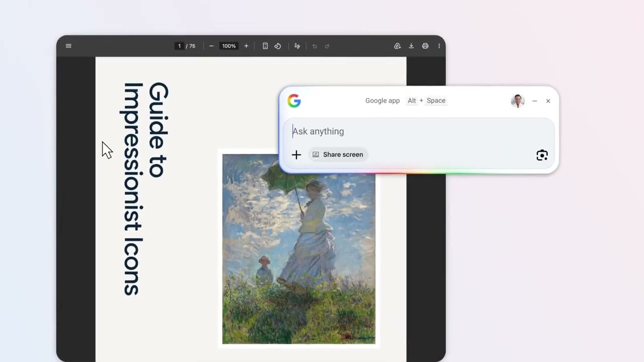Screen dimensions: 644x362
Task: Click the Guide to Impressionist Icons title
Action: (x=145, y=189)
